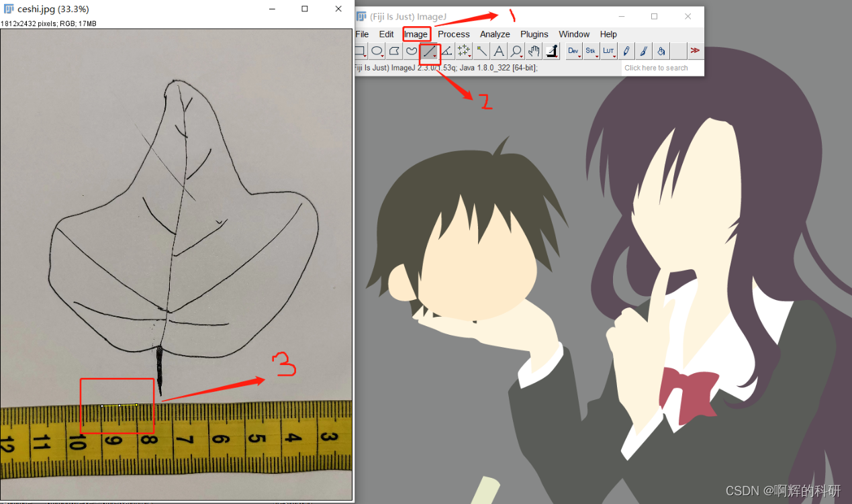Maximize the ceshi.jpg image window

[x=305, y=9]
